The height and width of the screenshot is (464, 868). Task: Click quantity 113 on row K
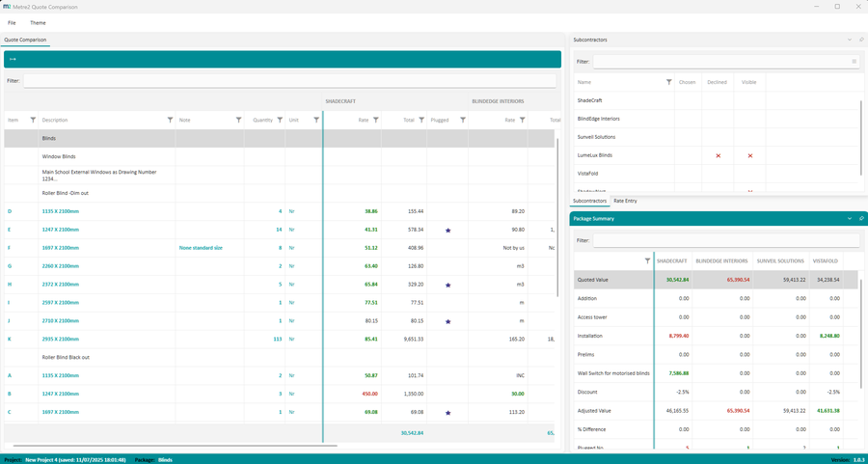(278, 339)
